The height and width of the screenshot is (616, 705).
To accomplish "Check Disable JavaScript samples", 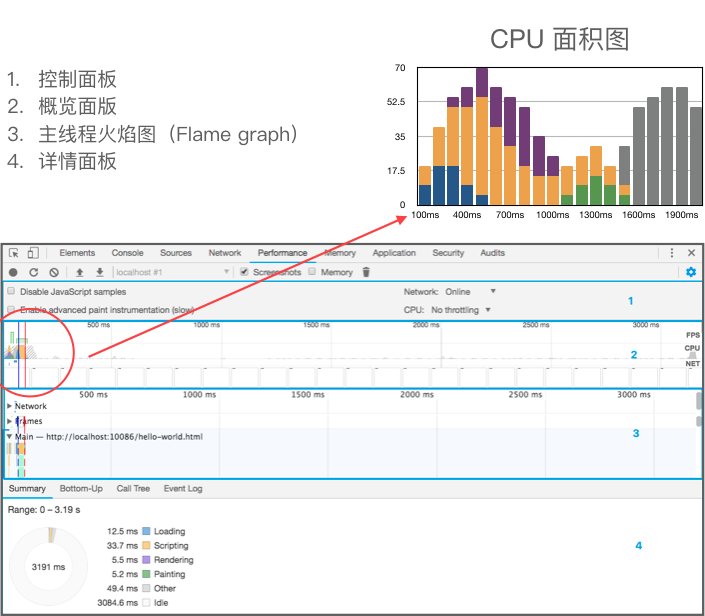I will [11, 291].
